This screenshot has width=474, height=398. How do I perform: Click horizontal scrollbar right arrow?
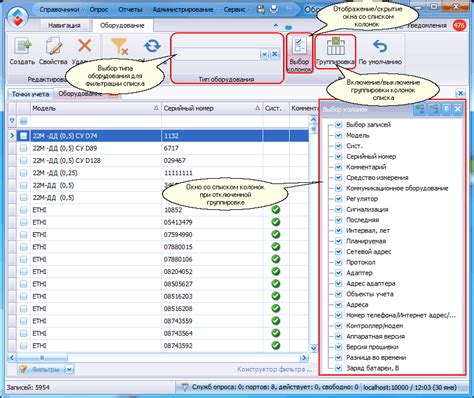[304, 358]
